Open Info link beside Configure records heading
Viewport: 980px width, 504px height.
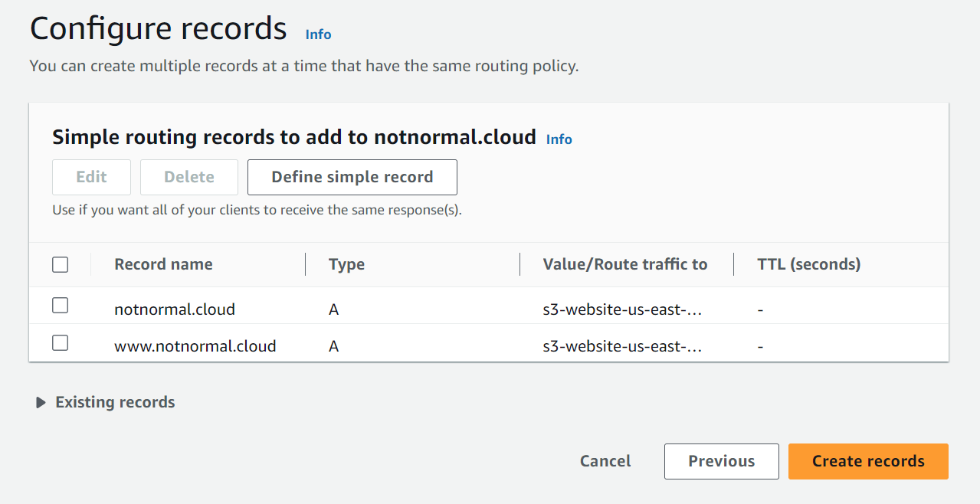(x=318, y=34)
